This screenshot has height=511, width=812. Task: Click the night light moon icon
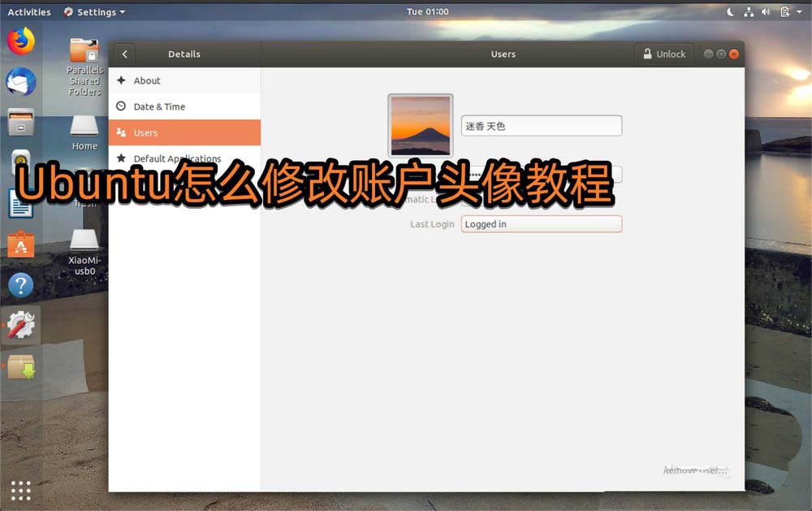click(x=730, y=11)
